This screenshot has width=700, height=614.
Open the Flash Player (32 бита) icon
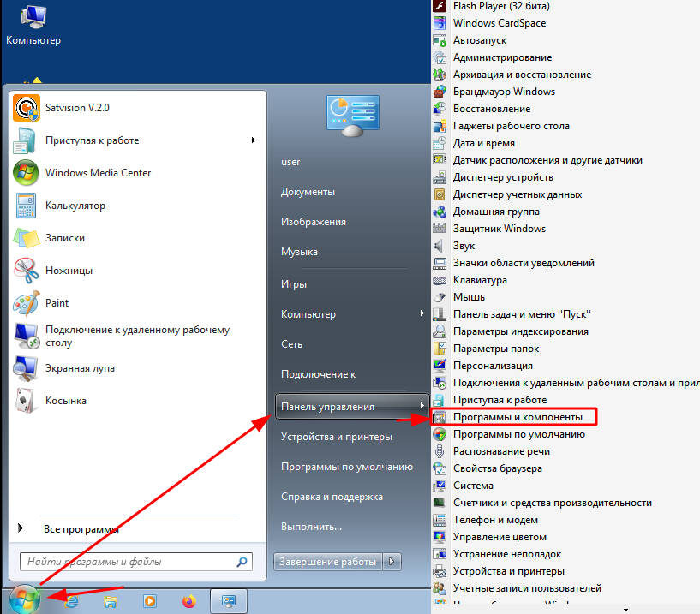[x=440, y=6]
